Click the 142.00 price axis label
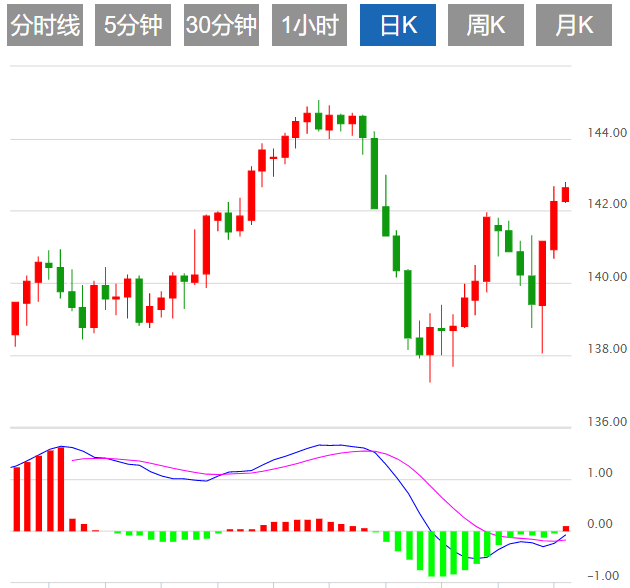Screen dimensions: 630x588 coord(607,204)
